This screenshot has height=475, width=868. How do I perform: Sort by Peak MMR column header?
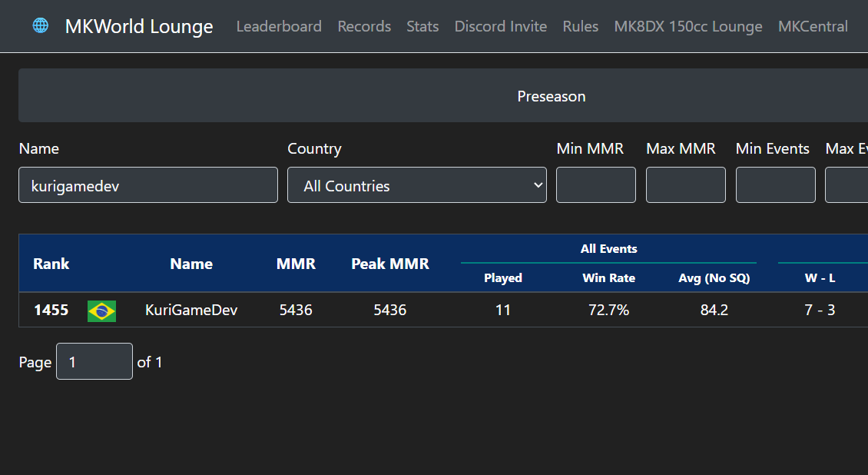click(x=389, y=264)
